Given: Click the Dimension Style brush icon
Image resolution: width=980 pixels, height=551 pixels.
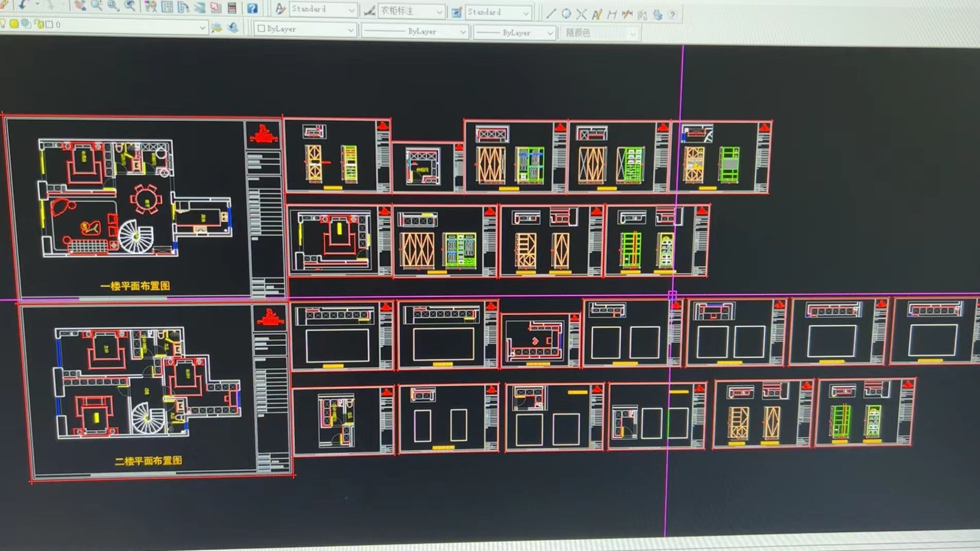Looking at the screenshot, I should (369, 10).
